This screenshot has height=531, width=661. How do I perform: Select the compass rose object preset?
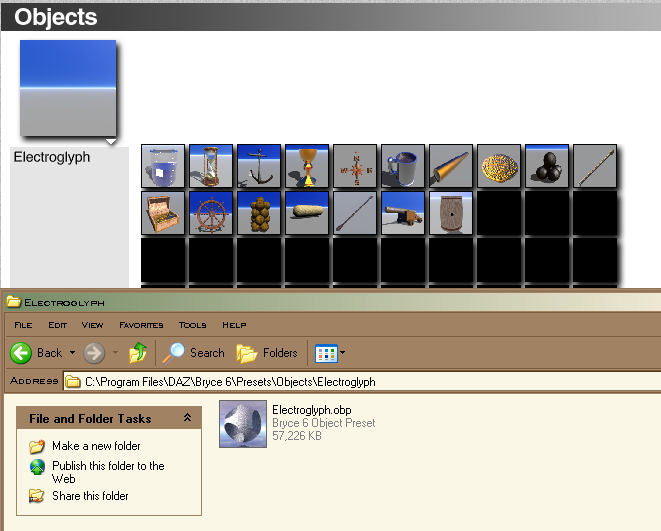355,166
